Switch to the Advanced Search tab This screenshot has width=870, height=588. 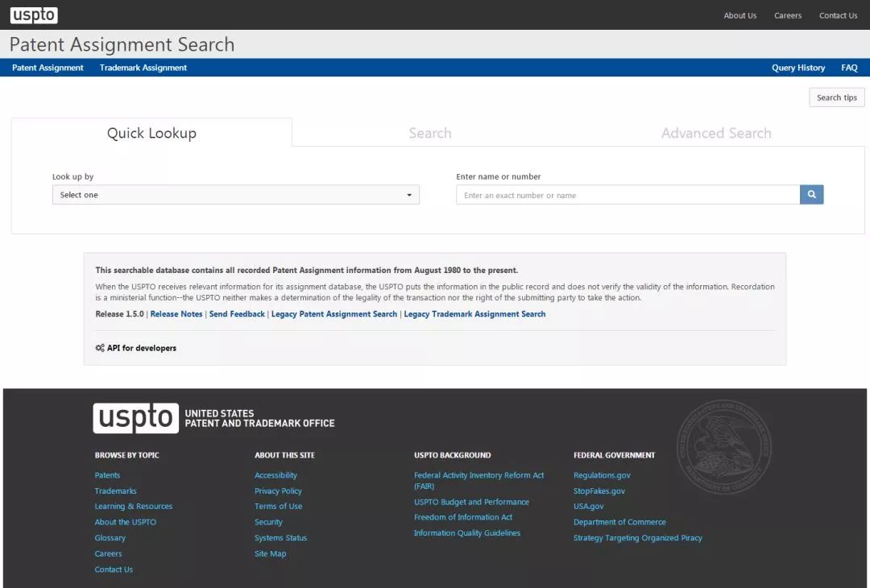715,134
